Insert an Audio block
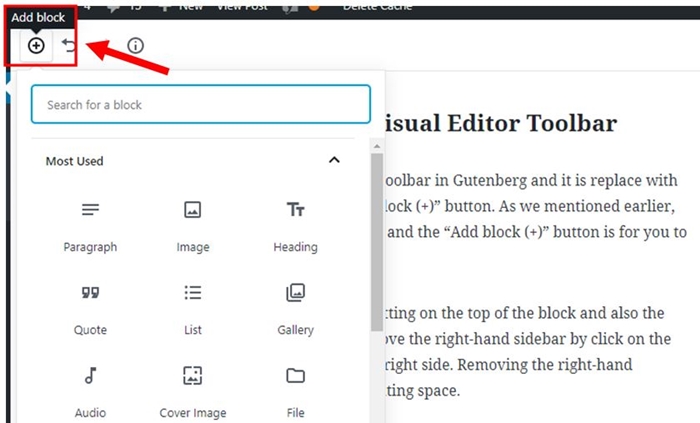Image resolution: width=700 pixels, height=423 pixels. [90, 394]
